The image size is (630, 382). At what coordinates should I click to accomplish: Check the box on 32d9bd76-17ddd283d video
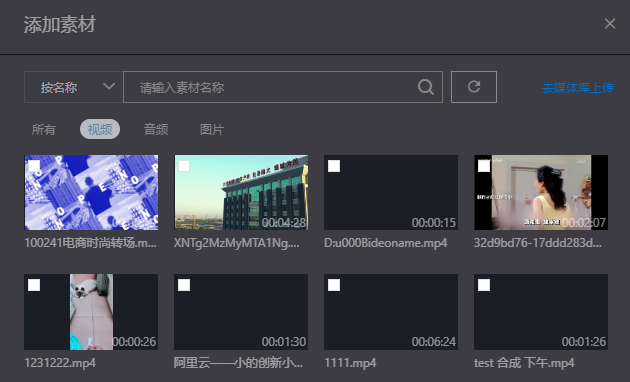point(484,166)
